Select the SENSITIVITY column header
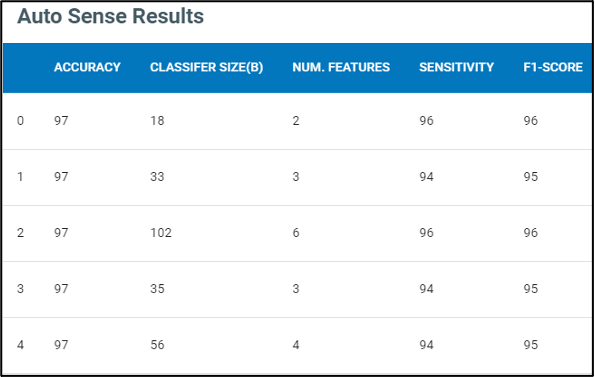This screenshot has width=595, height=377. pos(456,67)
